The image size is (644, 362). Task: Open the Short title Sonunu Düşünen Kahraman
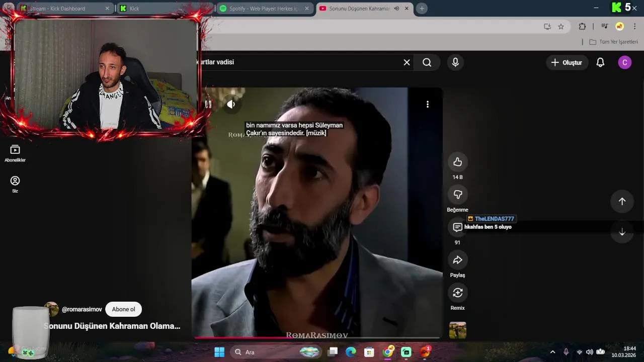point(112,326)
